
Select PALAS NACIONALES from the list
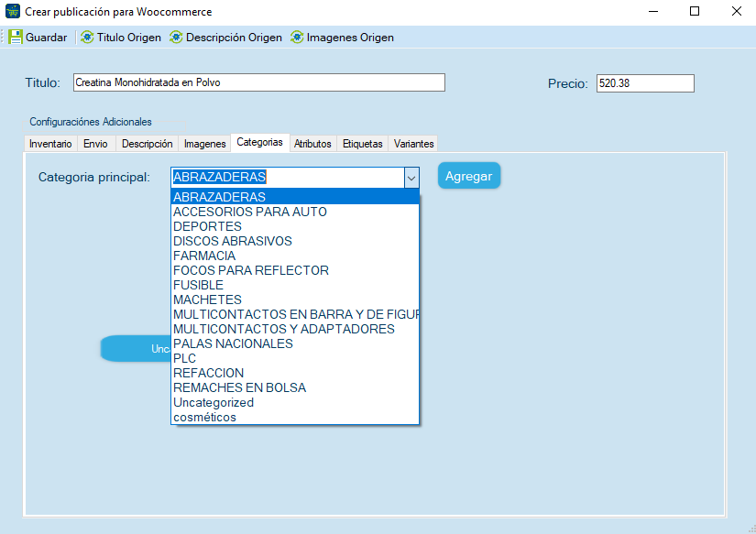(x=295, y=343)
